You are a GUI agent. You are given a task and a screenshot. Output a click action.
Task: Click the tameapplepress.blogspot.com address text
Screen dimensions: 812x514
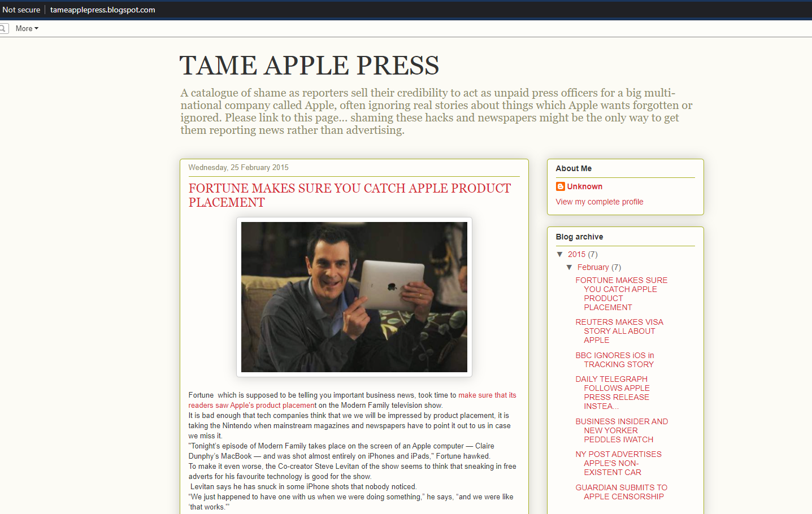coord(102,10)
